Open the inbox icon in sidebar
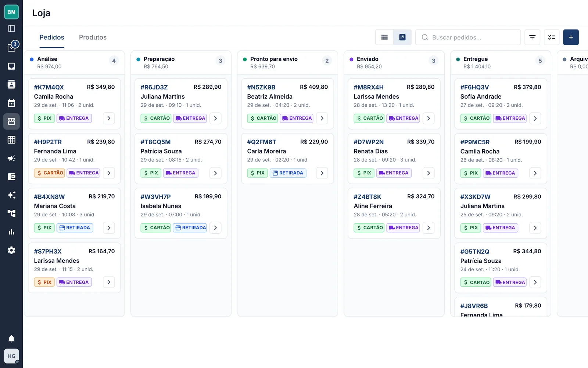 [x=11, y=66]
